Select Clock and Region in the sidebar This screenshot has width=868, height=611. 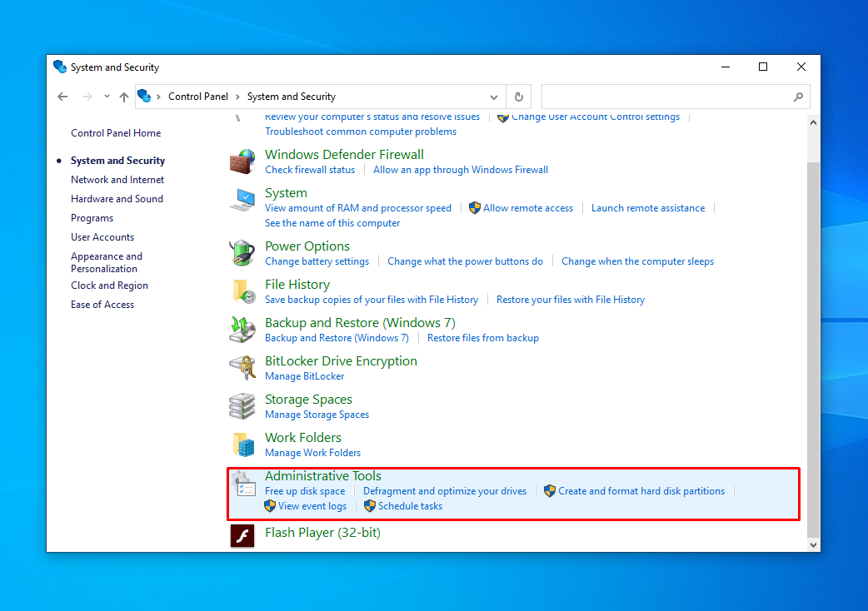click(x=110, y=286)
